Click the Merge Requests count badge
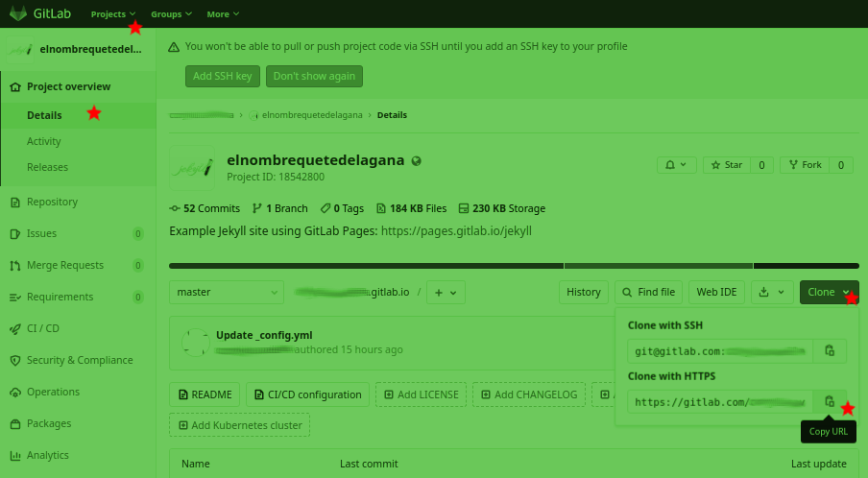The height and width of the screenshot is (478, 868). (x=138, y=266)
